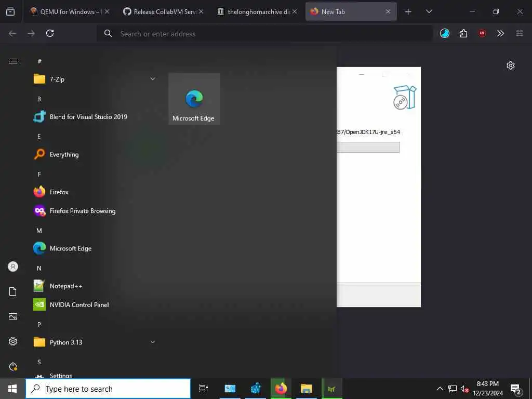Close the New Tab tab

[x=388, y=11]
